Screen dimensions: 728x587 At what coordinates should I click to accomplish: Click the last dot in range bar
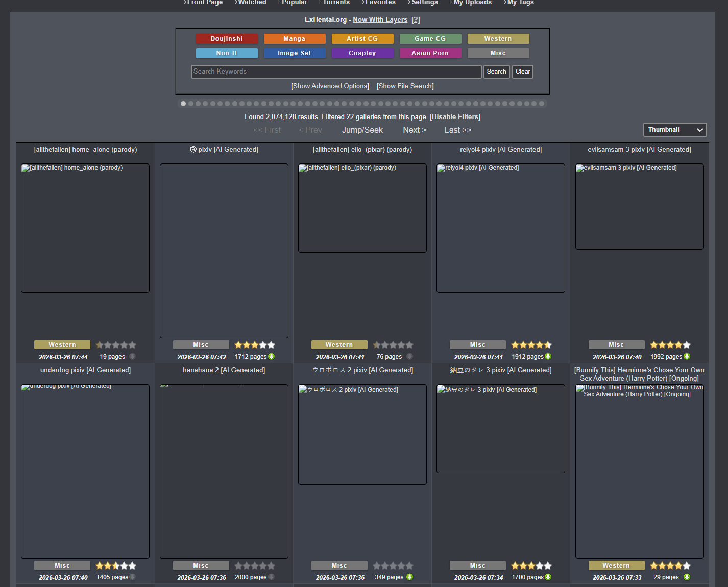point(542,104)
